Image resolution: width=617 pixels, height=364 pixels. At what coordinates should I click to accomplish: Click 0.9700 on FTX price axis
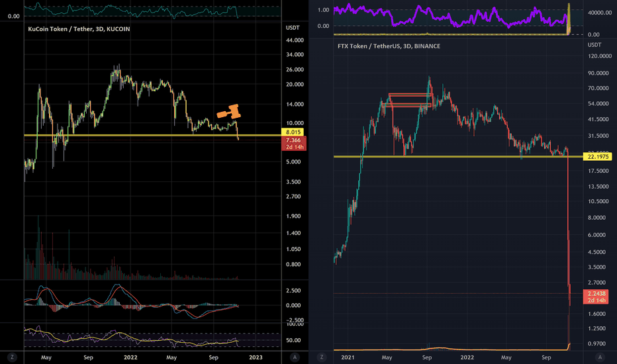[596, 343]
